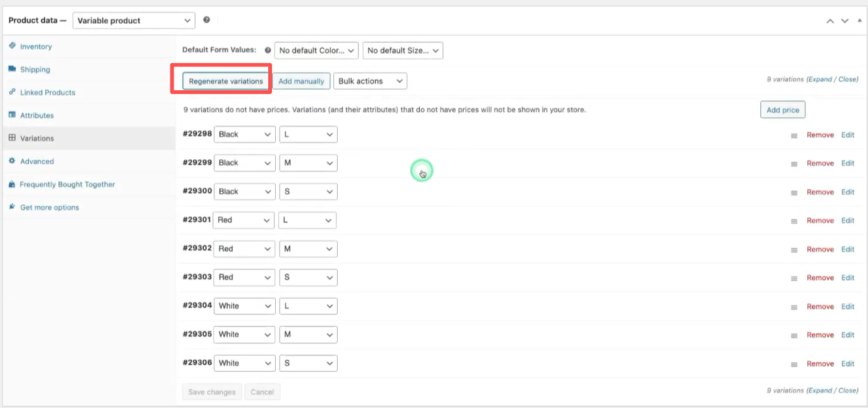Open the Bulk actions dropdown
The image size is (868, 408).
pos(370,81)
